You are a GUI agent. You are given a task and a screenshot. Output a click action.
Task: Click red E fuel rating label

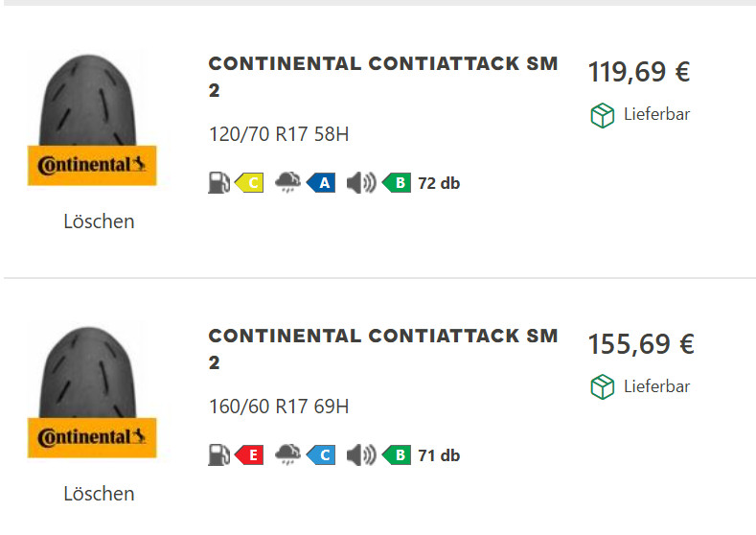click(250, 455)
